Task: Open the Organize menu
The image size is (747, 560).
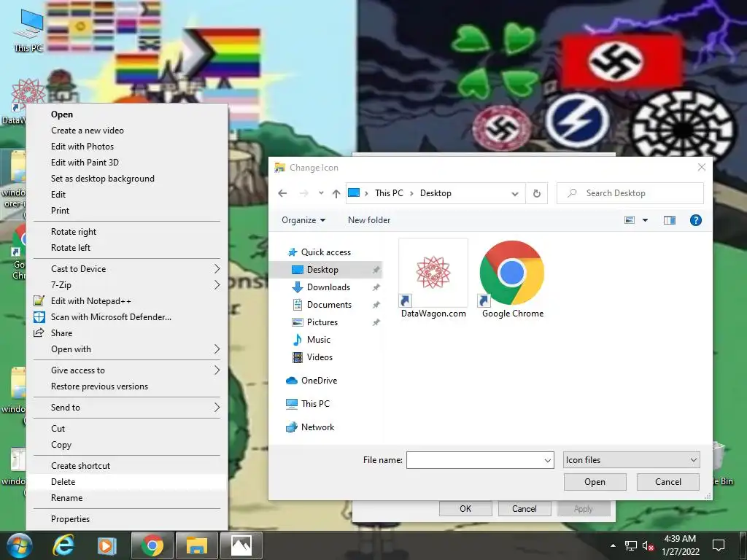Action: pos(303,220)
